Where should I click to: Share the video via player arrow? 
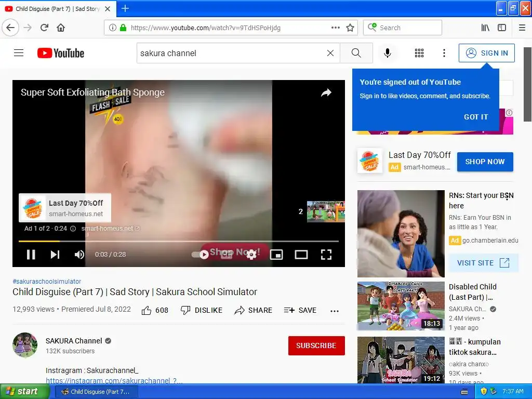(326, 92)
